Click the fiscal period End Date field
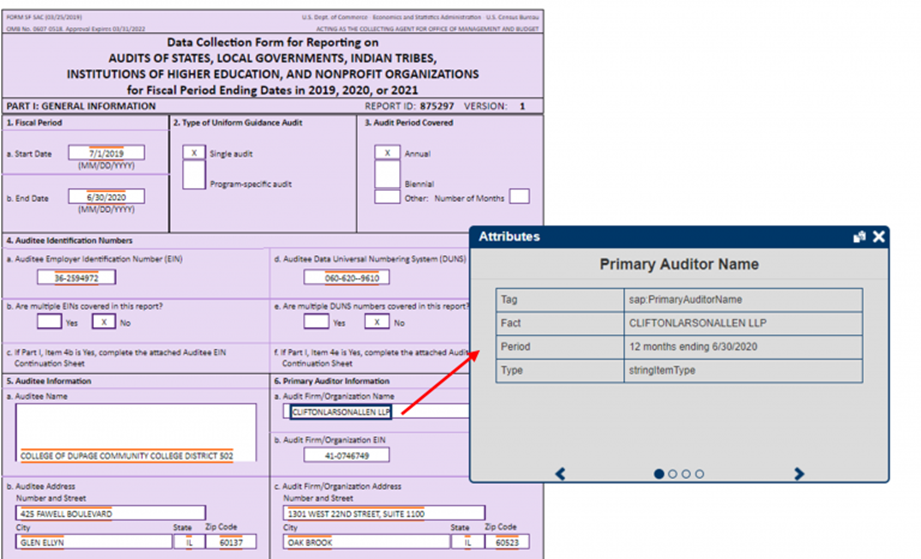 (x=106, y=197)
